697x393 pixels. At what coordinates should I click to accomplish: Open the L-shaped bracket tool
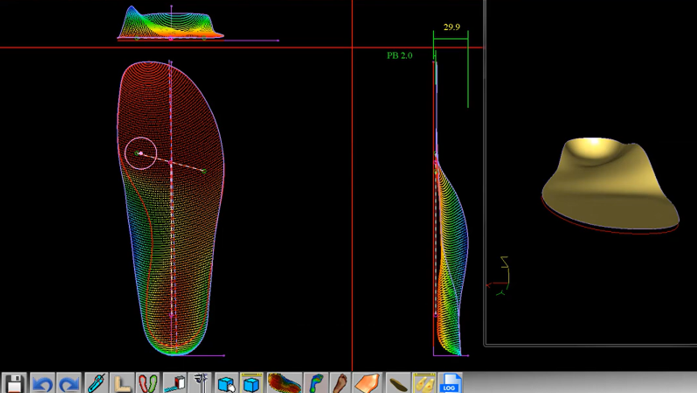122,383
